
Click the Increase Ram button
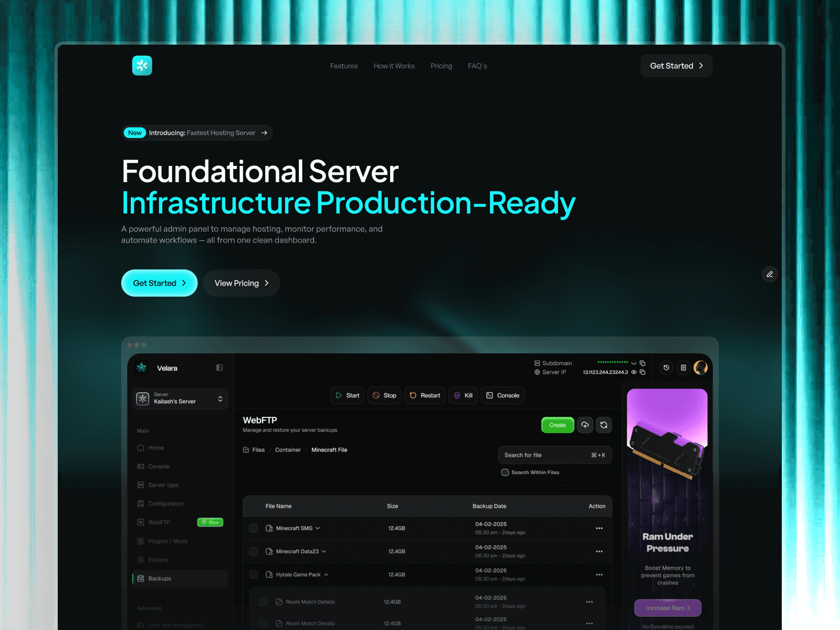click(x=668, y=608)
